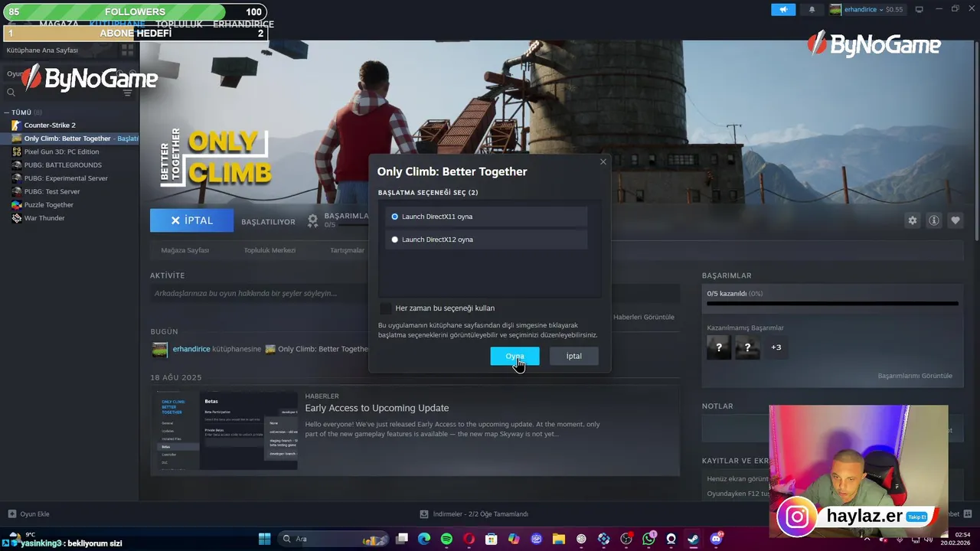Screen dimensions: 980x551
Task: Open the Windows Start menu
Action: click(x=264, y=539)
